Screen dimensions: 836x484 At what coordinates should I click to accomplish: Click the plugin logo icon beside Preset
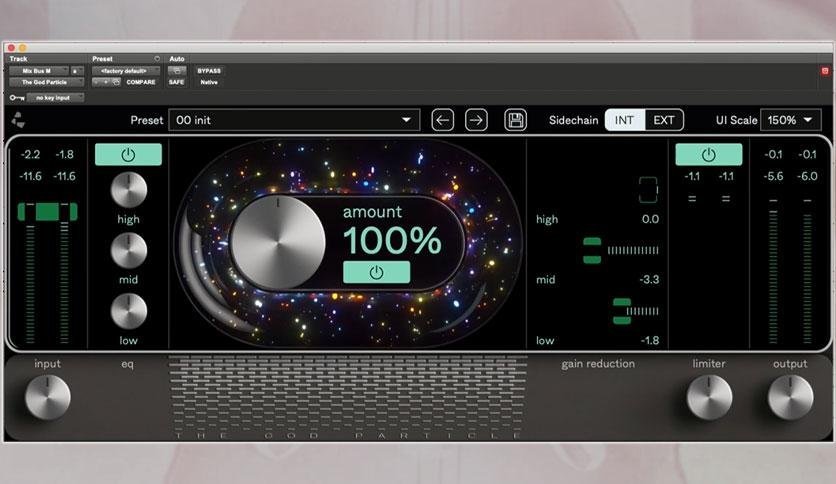click(x=18, y=120)
